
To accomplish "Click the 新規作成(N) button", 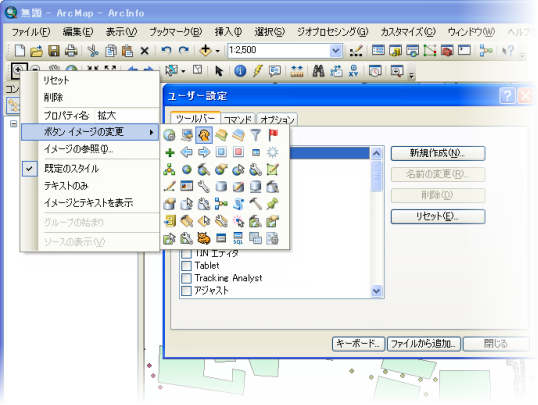I will (438, 153).
